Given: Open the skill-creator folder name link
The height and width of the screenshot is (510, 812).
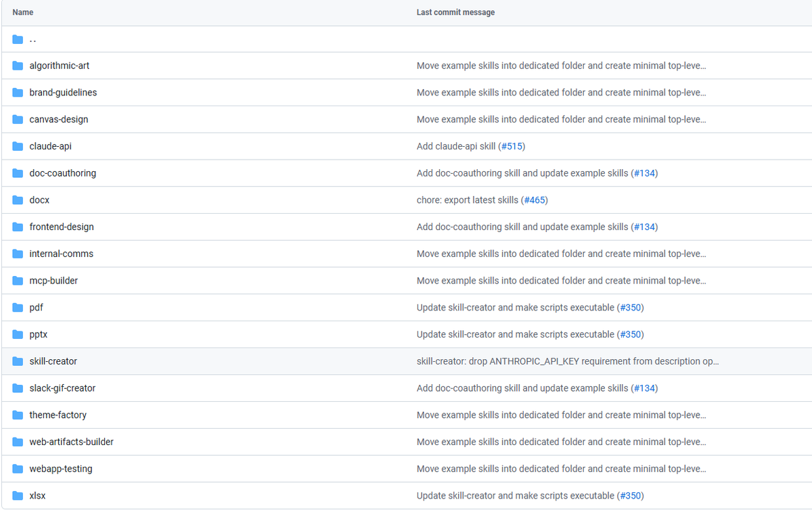Looking at the screenshot, I should 53,361.
